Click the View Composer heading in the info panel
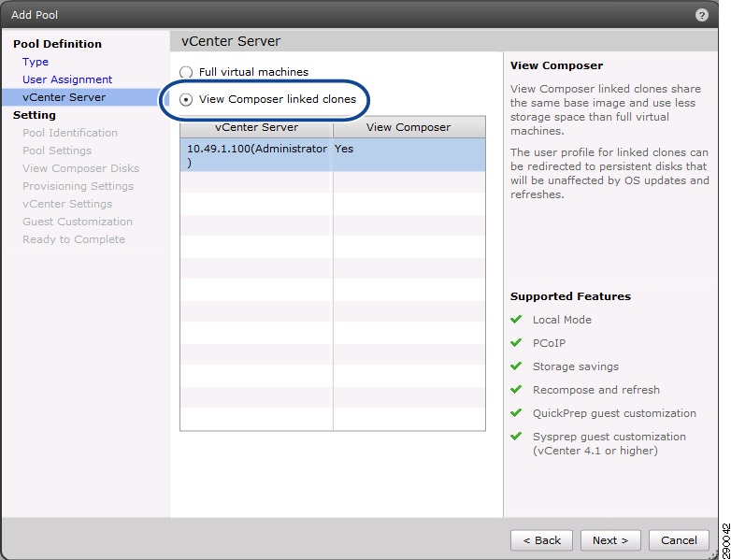 click(x=556, y=65)
